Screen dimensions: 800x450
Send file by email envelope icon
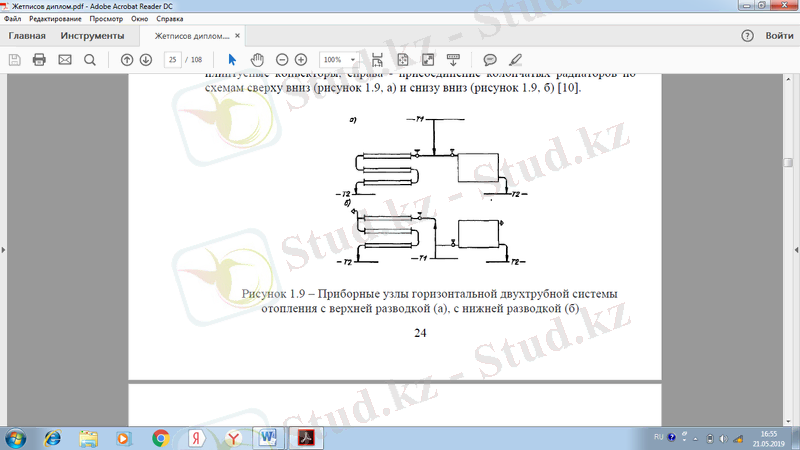[x=65, y=60]
